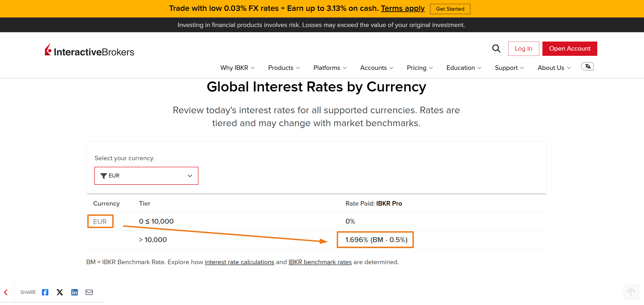
Task: Click the 'Global Interest Rates by Currency' heading
Action: (316, 87)
